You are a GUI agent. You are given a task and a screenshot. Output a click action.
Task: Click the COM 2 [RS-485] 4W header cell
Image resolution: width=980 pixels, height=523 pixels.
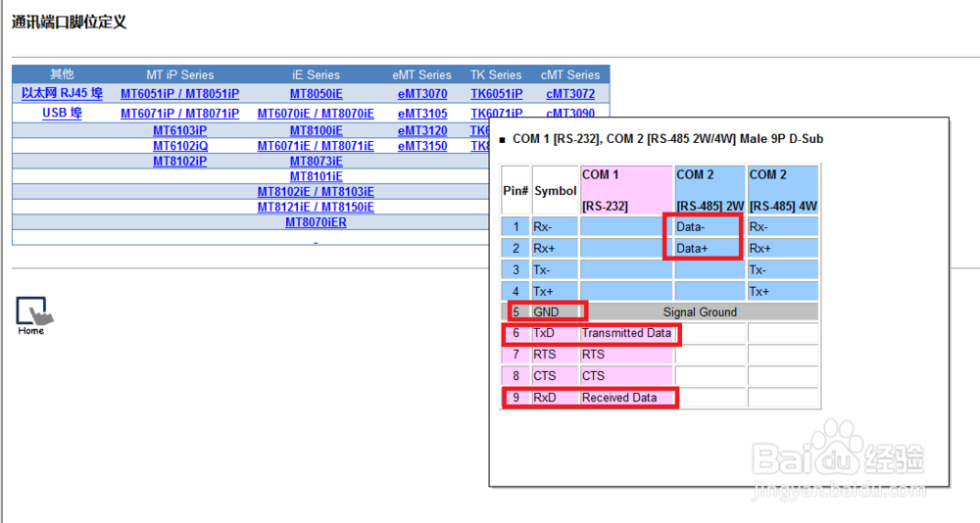coord(783,191)
